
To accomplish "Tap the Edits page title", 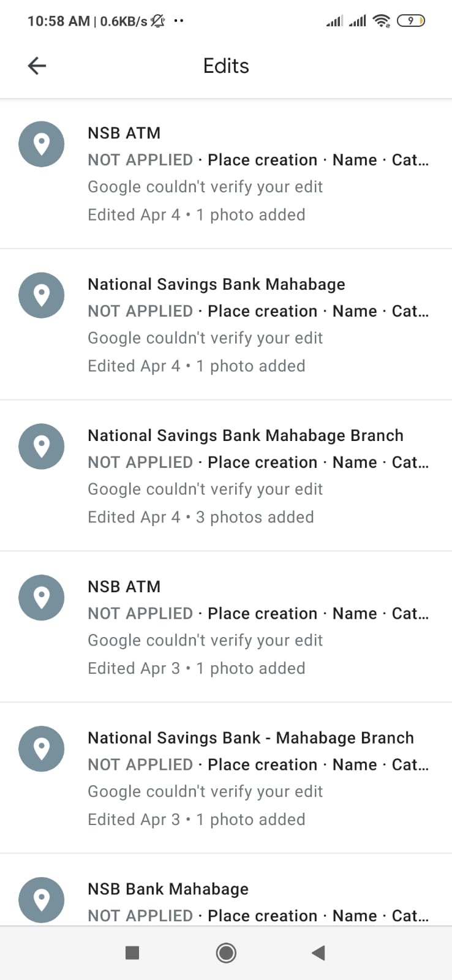I will pos(226,66).
